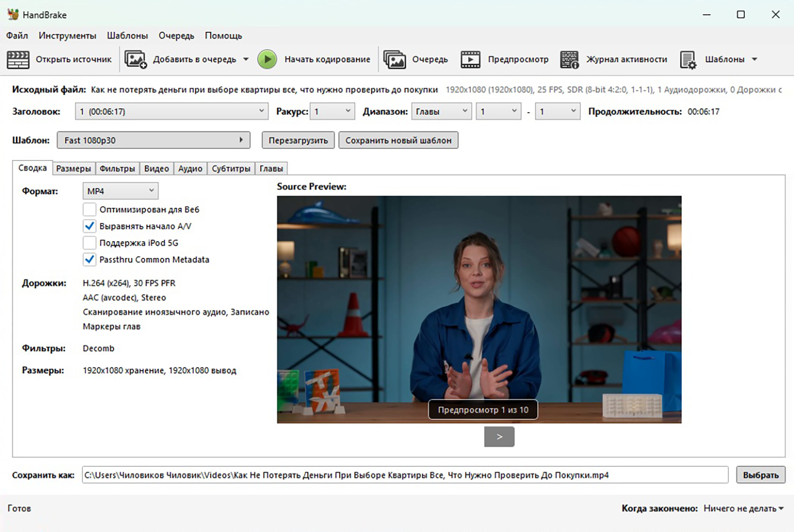Click the Queue stacked images icon
Viewport: 794px width, 532px height.
pos(394,60)
